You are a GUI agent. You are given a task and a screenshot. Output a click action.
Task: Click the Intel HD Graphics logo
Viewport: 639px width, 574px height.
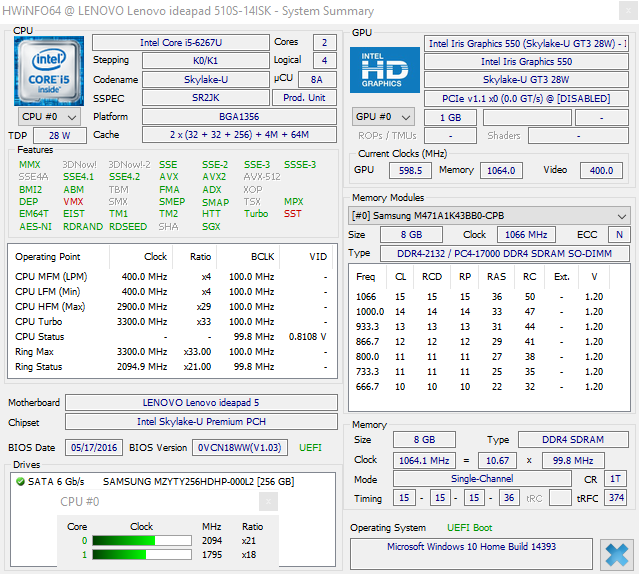[385, 70]
